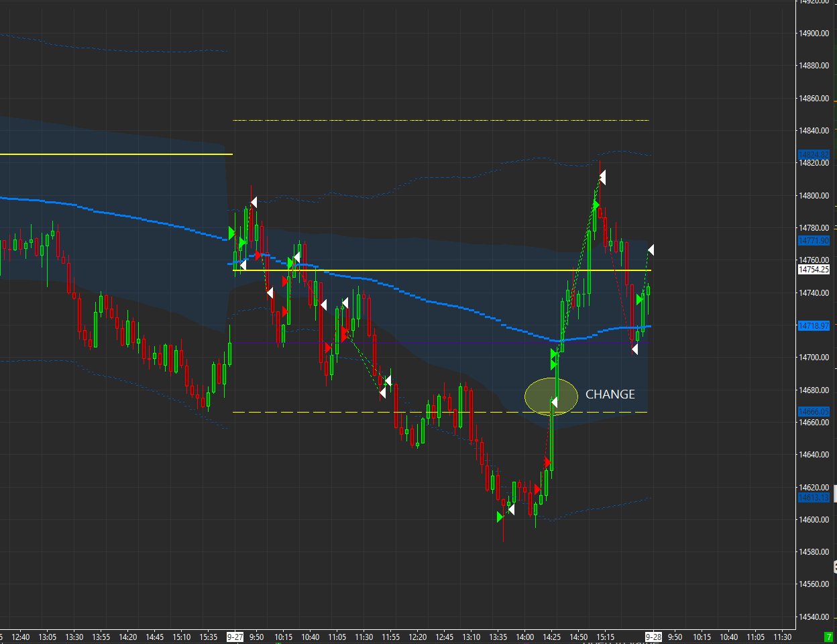Image resolution: width=837 pixels, height=644 pixels.
Task: Click the 14580.00 price axis label
Action: tap(814, 552)
